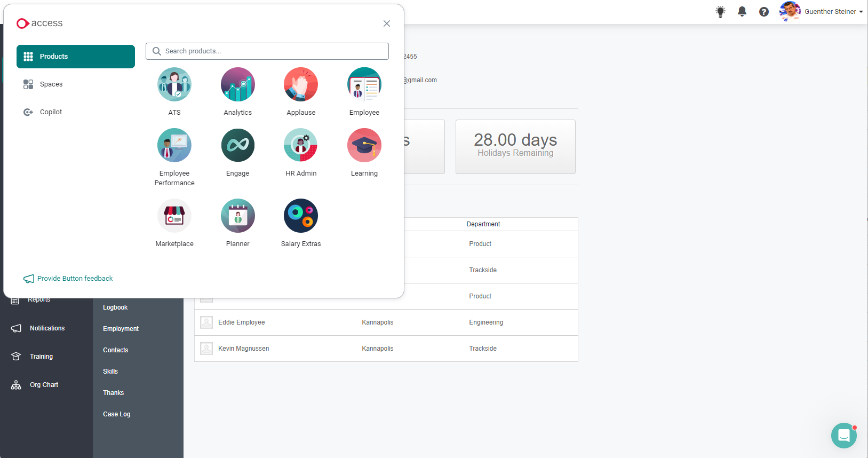Open the Thanks submenu item
The height and width of the screenshot is (458, 868).
coord(113,393)
